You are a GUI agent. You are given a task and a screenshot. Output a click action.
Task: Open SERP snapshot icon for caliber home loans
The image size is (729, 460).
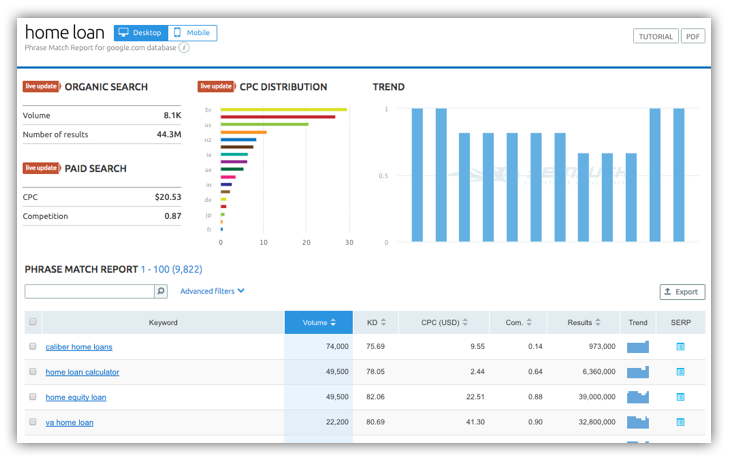(x=680, y=347)
